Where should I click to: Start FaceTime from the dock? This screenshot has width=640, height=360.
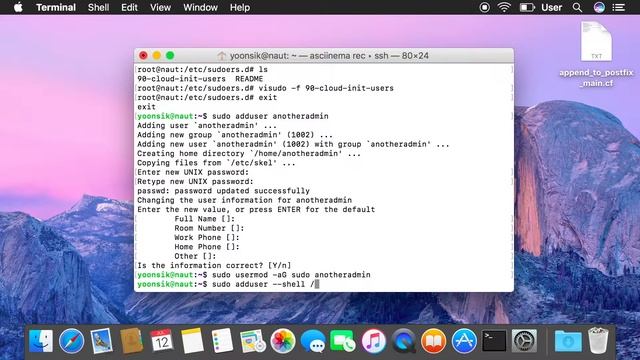(x=343, y=340)
